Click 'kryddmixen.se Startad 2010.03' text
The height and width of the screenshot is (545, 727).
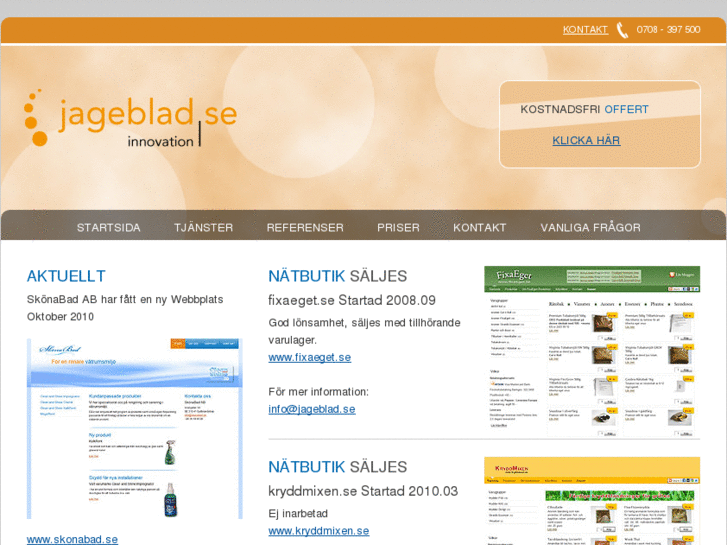coord(363,491)
